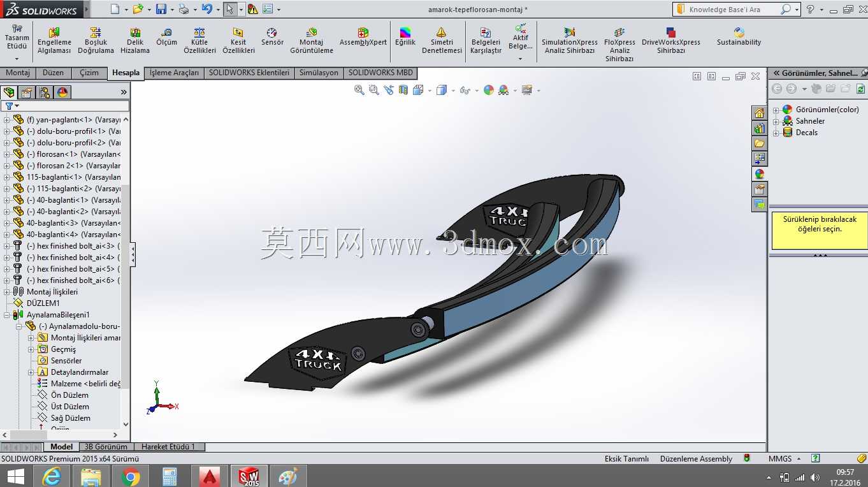Click the Knowledge Base'i Ara search field
Image resolution: width=868 pixels, height=487 pixels.
coord(733,10)
